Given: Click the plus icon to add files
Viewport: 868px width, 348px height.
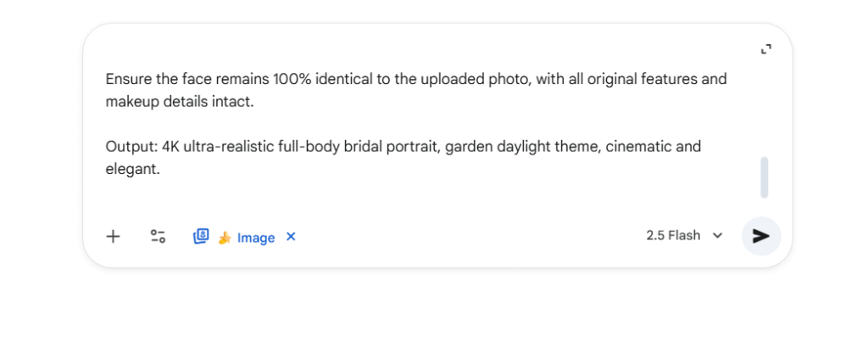Looking at the screenshot, I should 113,236.
